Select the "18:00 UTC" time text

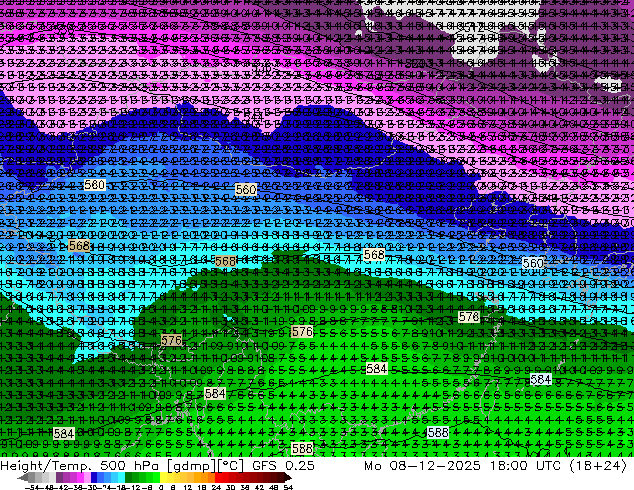[525, 466]
